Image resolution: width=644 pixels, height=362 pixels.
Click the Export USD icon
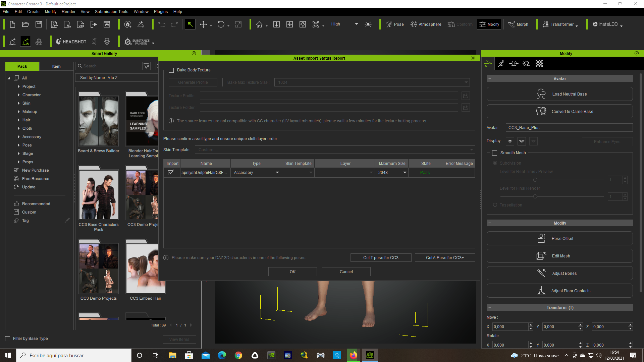(x=81, y=24)
